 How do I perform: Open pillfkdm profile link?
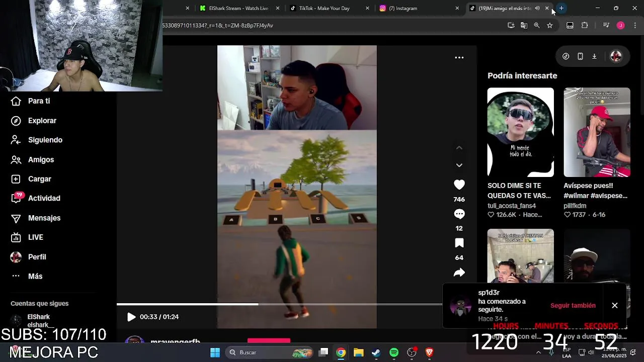pyautogui.click(x=575, y=206)
